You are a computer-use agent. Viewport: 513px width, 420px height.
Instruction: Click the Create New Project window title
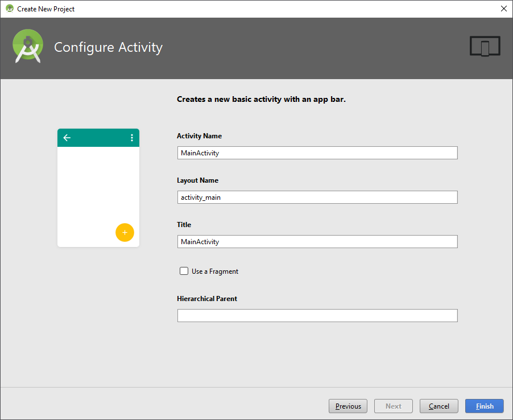46,9
